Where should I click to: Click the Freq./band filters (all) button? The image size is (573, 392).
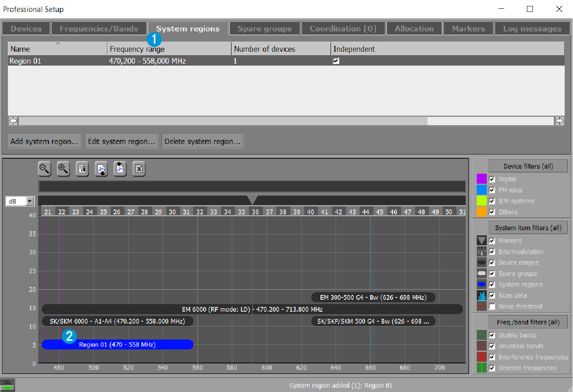528,322
